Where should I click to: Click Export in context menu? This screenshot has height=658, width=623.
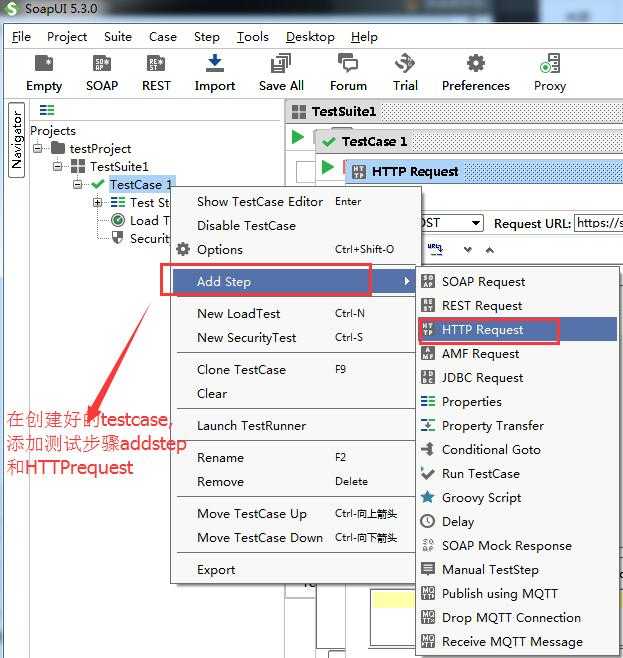point(295,569)
